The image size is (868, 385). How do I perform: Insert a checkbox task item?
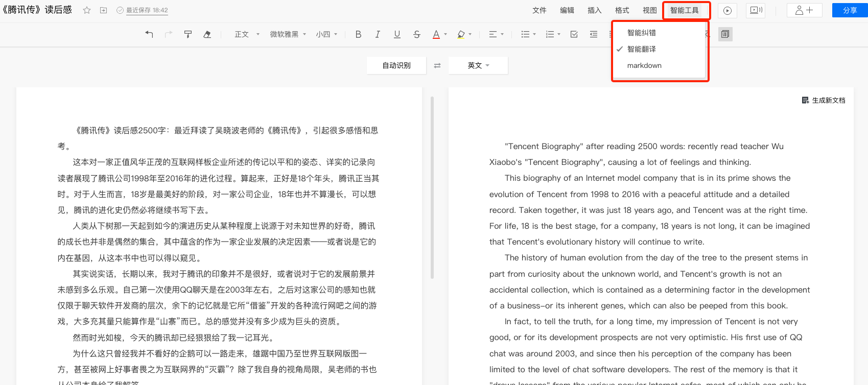point(574,34)
